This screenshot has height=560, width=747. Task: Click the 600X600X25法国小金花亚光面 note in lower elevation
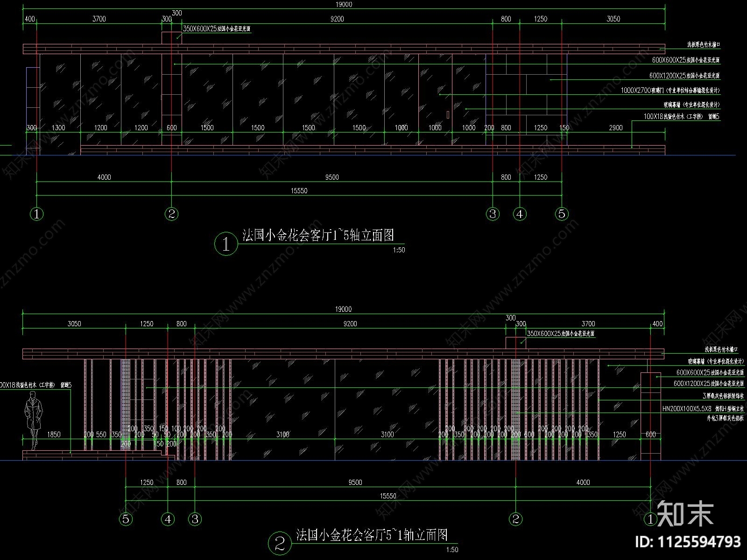(711, 373)
